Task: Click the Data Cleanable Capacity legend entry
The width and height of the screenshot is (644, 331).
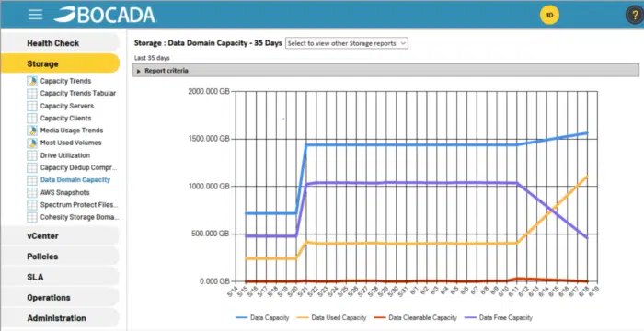Action: (x=416, y=318)
